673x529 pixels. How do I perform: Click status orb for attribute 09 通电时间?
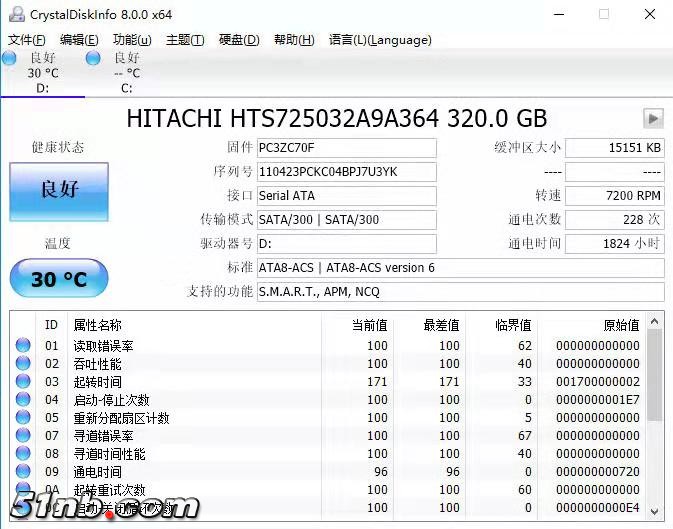click(23, 471)
